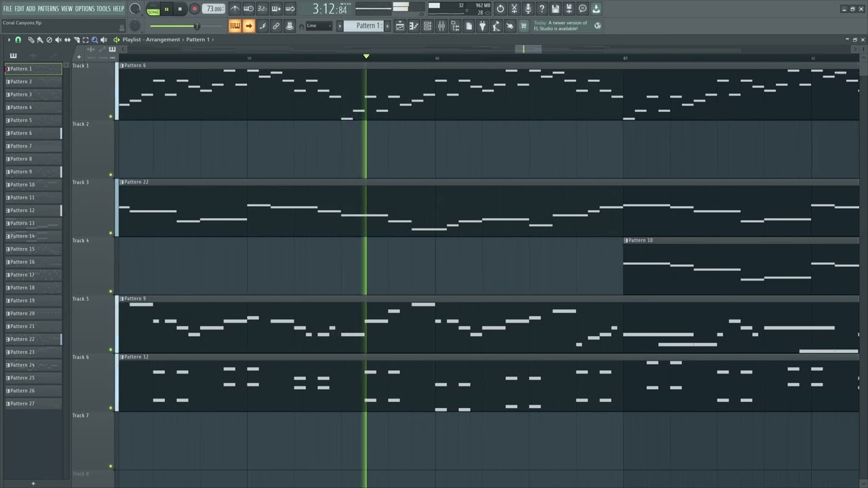Open the Piano roll view icon
868x488 pixels.
tap(414, 26)
